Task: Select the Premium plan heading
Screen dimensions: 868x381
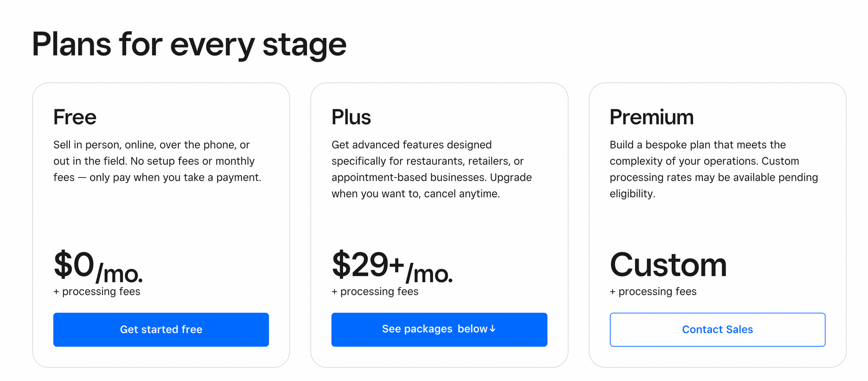Action: (651, 116)
